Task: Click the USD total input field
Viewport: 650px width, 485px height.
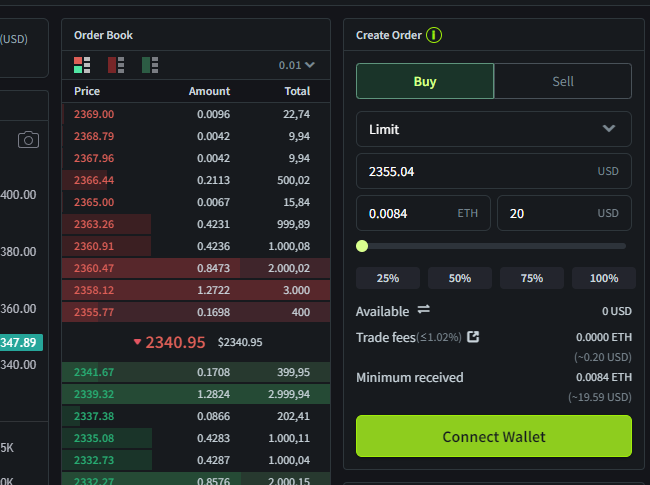Action: [564, 213]
